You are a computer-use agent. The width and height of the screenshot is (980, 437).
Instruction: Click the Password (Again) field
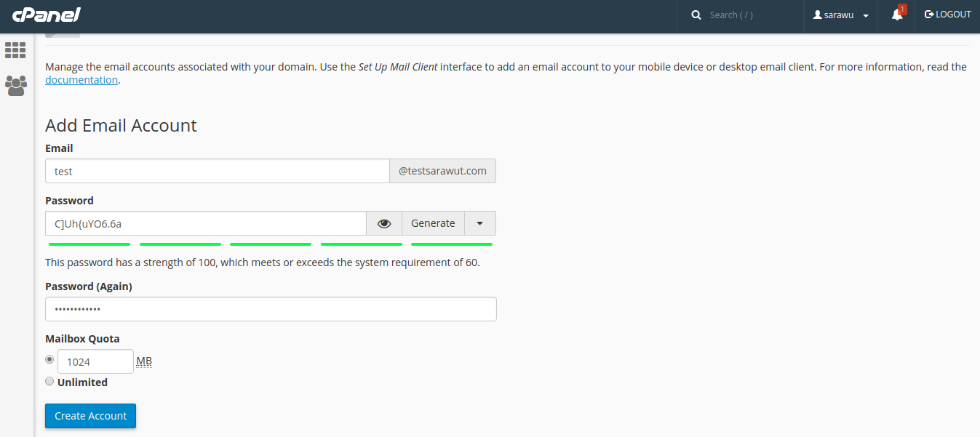click(271, 309)
